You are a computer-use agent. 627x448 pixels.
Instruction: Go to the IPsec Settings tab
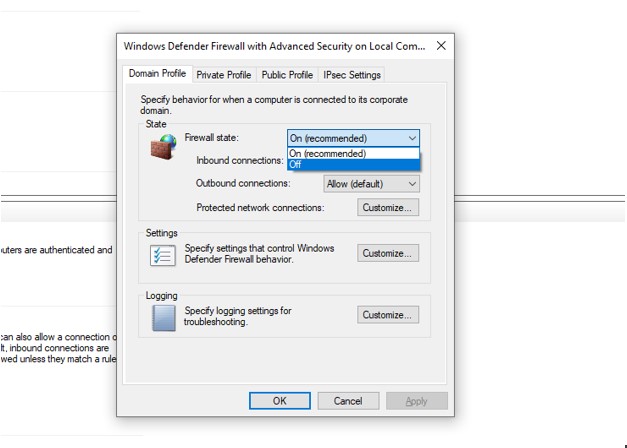(352, 75)
